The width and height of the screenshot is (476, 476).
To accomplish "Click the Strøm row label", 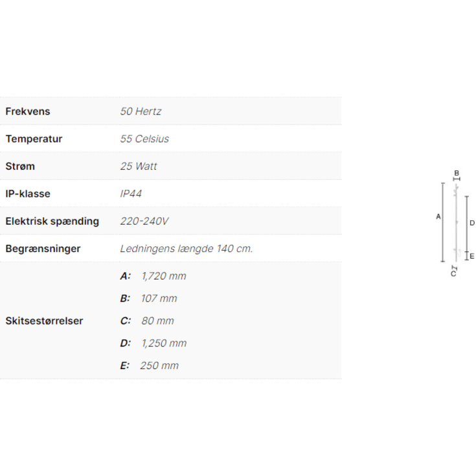I will pos(20,166).
